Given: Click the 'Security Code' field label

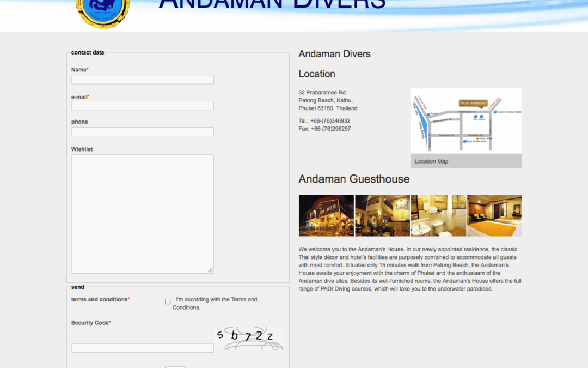Looking at the screenshot, I should (x=91, y=323).
